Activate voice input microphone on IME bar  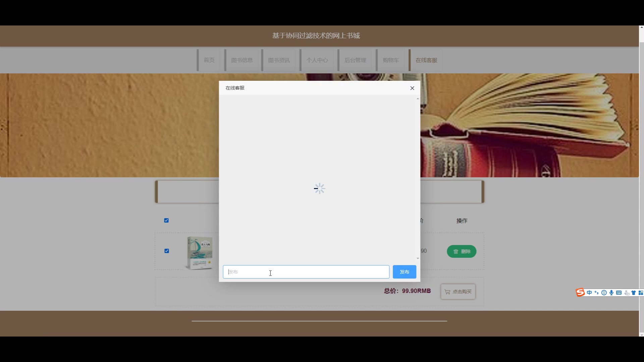pos(611,293)
